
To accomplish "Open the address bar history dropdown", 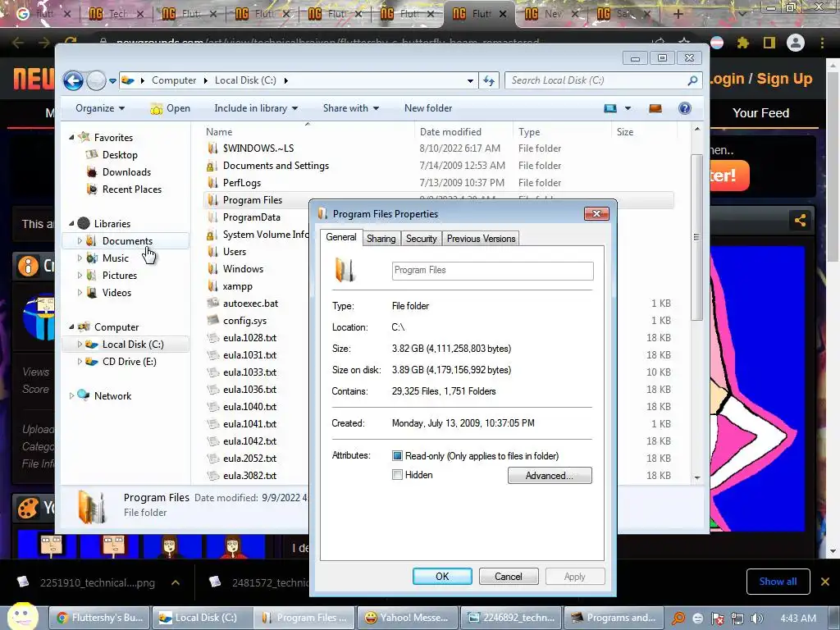I will pyautogui.click(x=470, y=81).
